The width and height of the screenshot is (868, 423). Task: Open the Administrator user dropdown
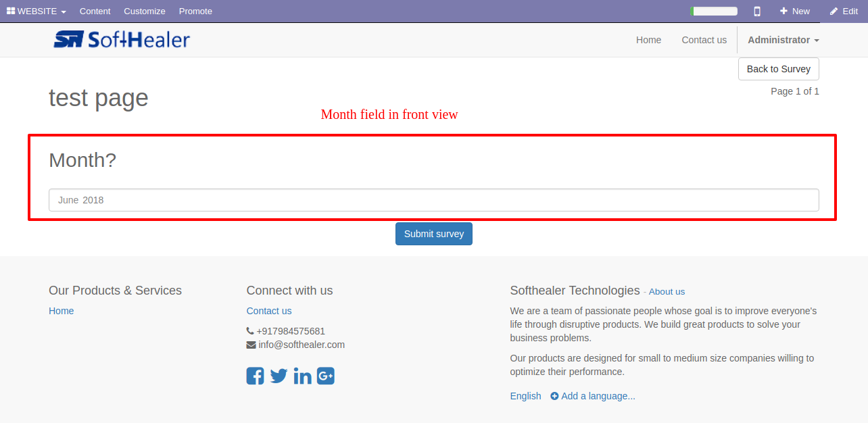[x=783, y=40]
